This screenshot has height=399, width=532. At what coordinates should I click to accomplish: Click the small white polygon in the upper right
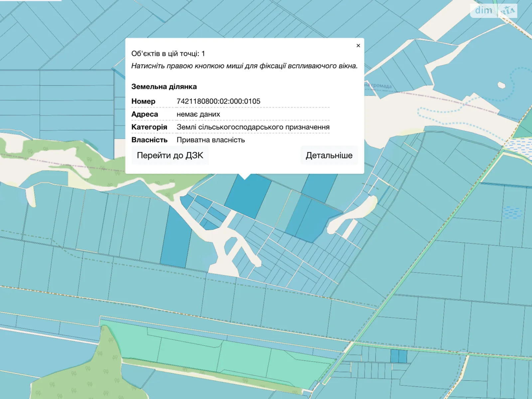pos(501,85)
